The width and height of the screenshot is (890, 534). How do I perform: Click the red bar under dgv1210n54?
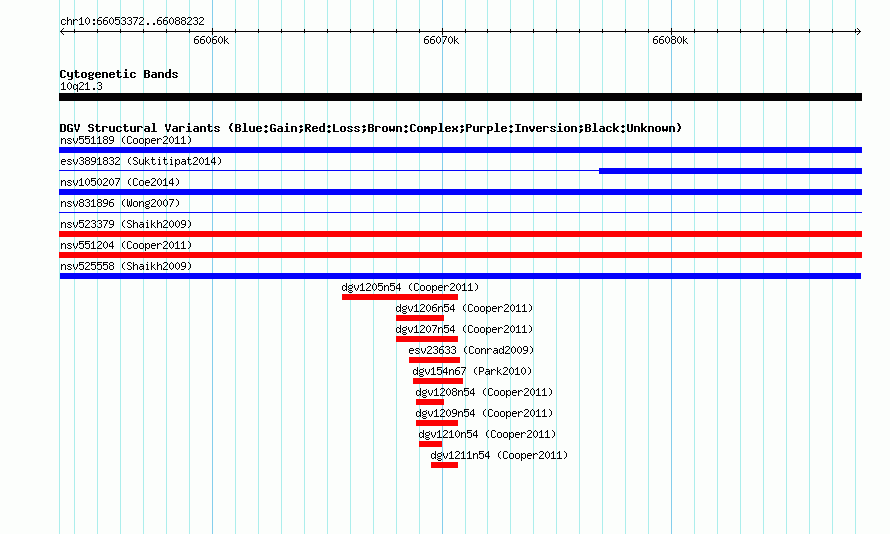430,444
